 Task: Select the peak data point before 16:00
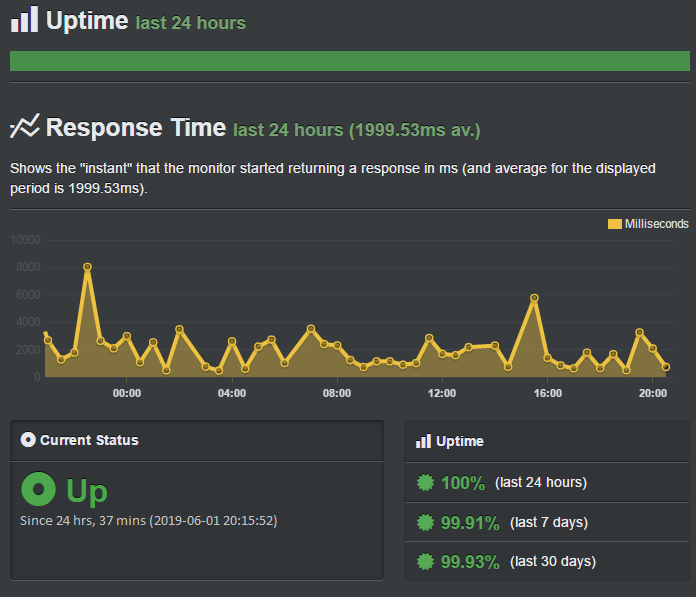(x=534, y=298)
